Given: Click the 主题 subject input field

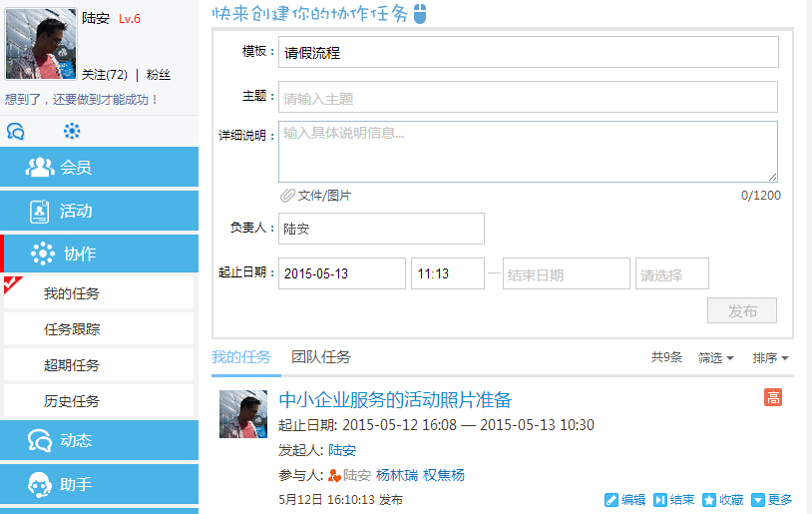Looking at the screenshot, I should point(528,98).
